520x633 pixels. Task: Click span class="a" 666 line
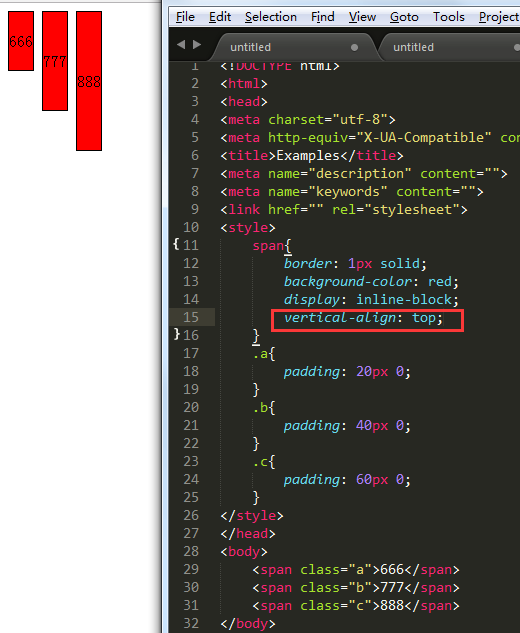point(356,570)
